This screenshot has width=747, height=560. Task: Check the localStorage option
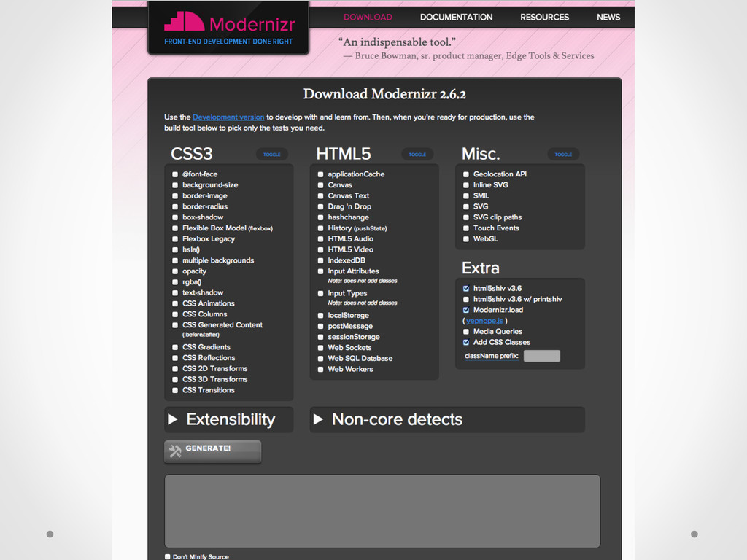321,316
